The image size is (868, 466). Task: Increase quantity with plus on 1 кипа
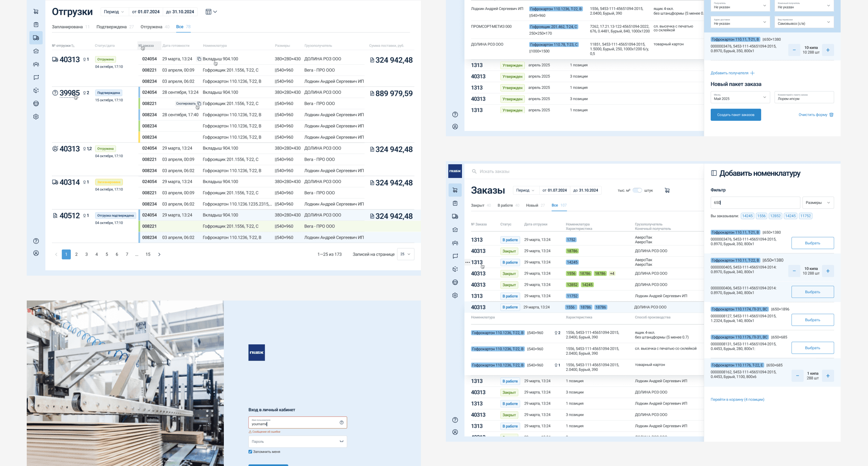pos(828,376)
